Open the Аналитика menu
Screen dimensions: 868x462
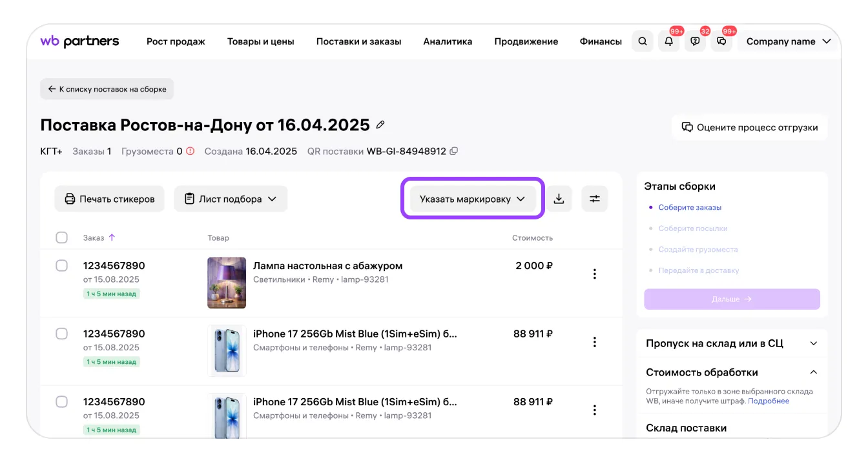coord(448,41)
